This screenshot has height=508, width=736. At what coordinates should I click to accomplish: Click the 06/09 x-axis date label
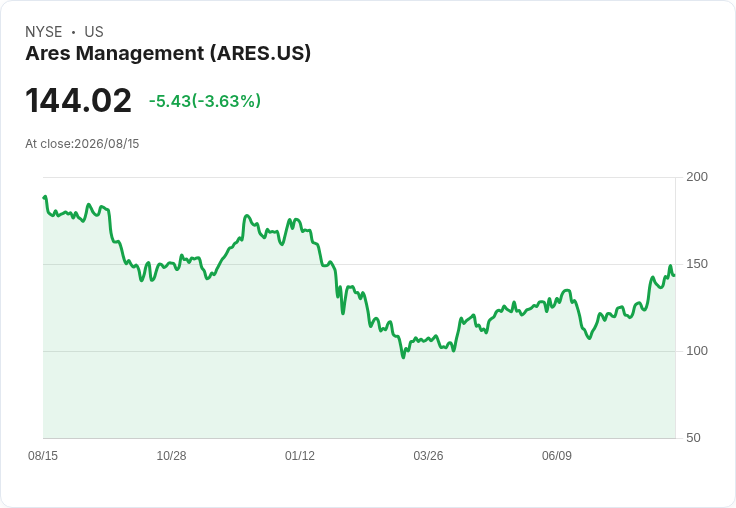click(x=557, y=455)
